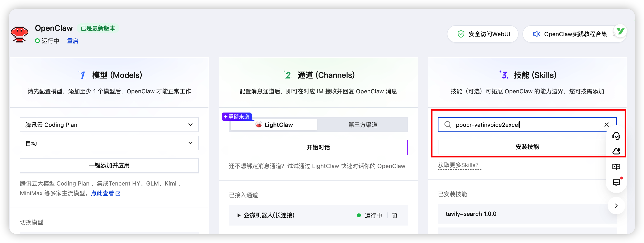Image resolution: width=644 pixels, height=243 pixels.
Task: Delete the 企微机器人(长连接) channel with trash icon
Action: tap(395, 215)
